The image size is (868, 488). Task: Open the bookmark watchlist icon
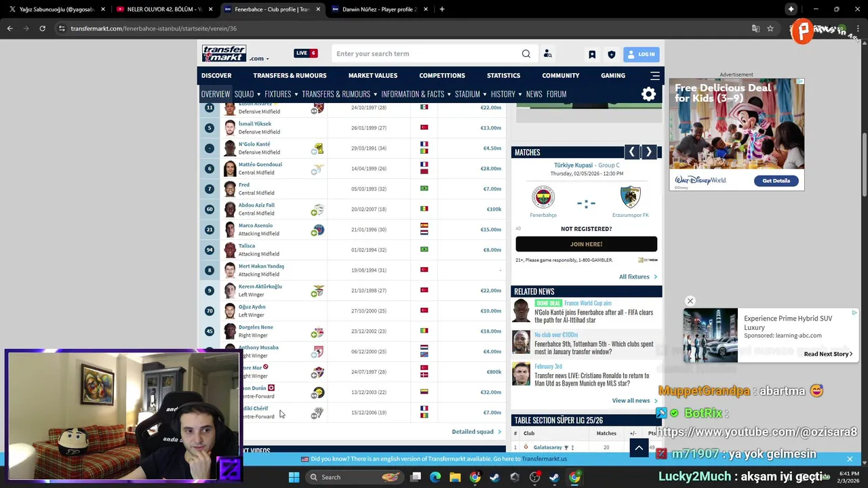[592, 54]
